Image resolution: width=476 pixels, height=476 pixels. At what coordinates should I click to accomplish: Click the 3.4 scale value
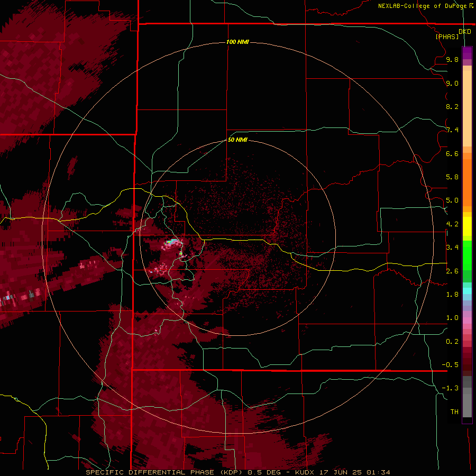tap(452, 248)
